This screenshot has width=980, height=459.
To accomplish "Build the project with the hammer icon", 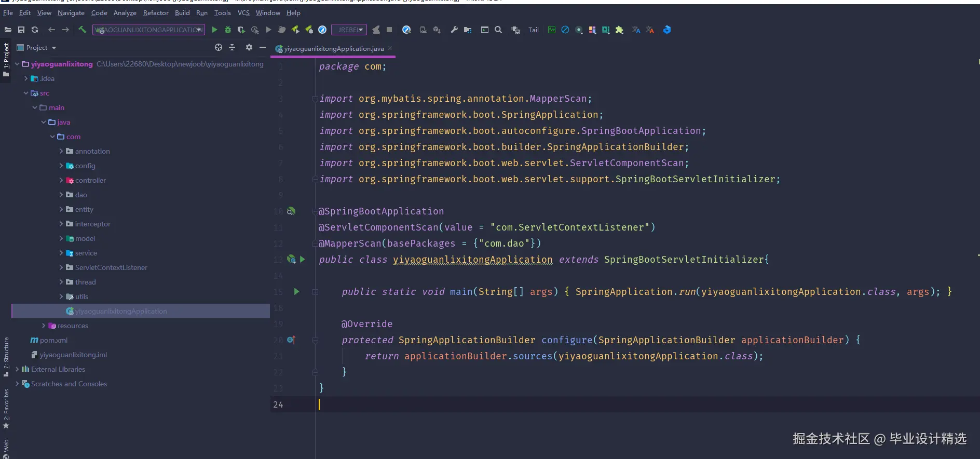I will (82, 30).
